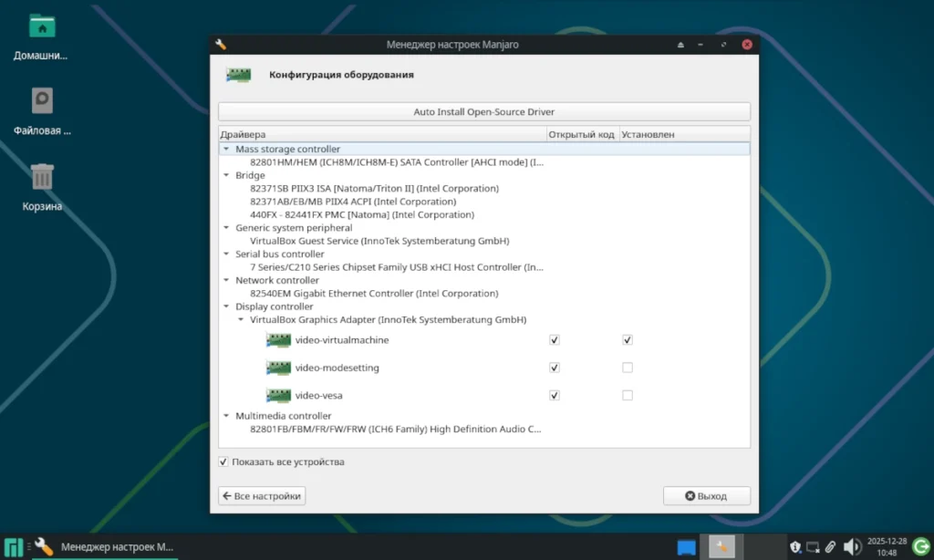Click the speaker volume tray icon
This screenshot has height=560, width=934.
pos(852,547)
